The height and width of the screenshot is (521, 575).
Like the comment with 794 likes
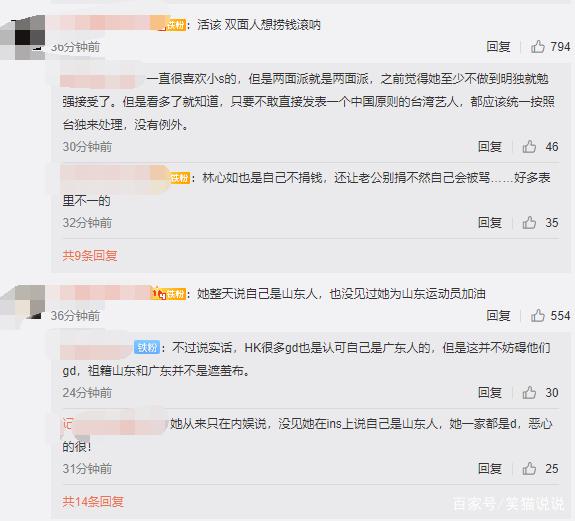[x=538, y=47]
